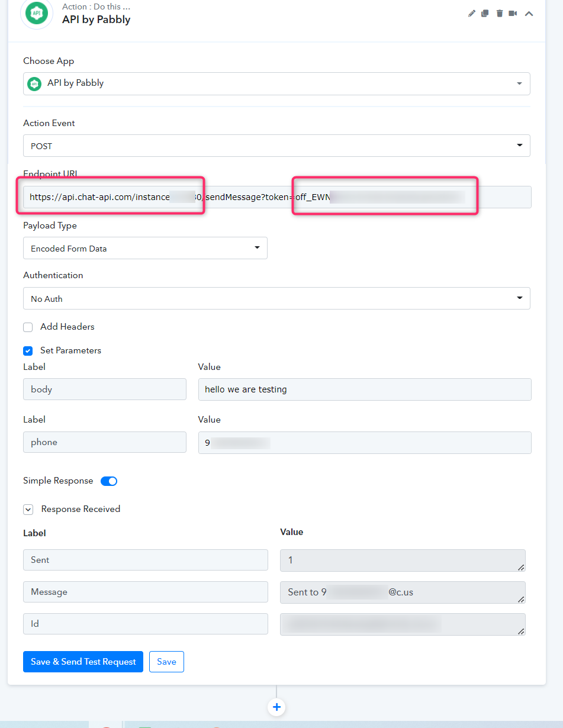Collapse the API by Pabbly action panel

[529, 14]
